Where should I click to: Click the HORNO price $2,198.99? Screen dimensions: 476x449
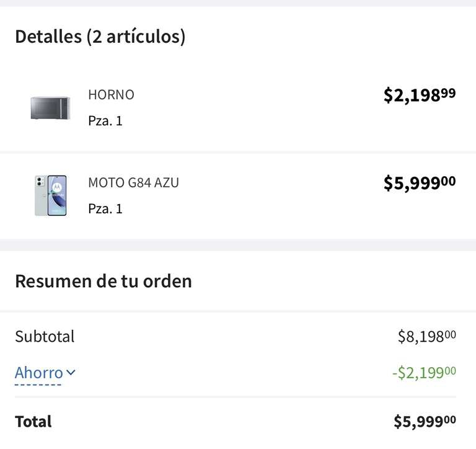coord(419,95)
